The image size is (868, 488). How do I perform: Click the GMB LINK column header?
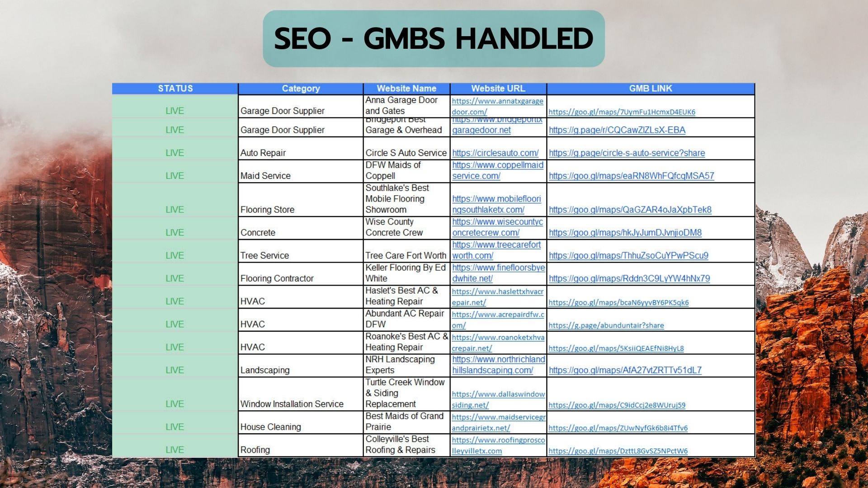pyautogui.click(x=651, y=89)
